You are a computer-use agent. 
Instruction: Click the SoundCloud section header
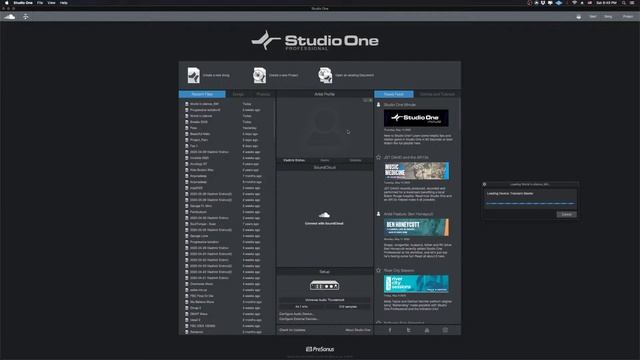point(324,167)
